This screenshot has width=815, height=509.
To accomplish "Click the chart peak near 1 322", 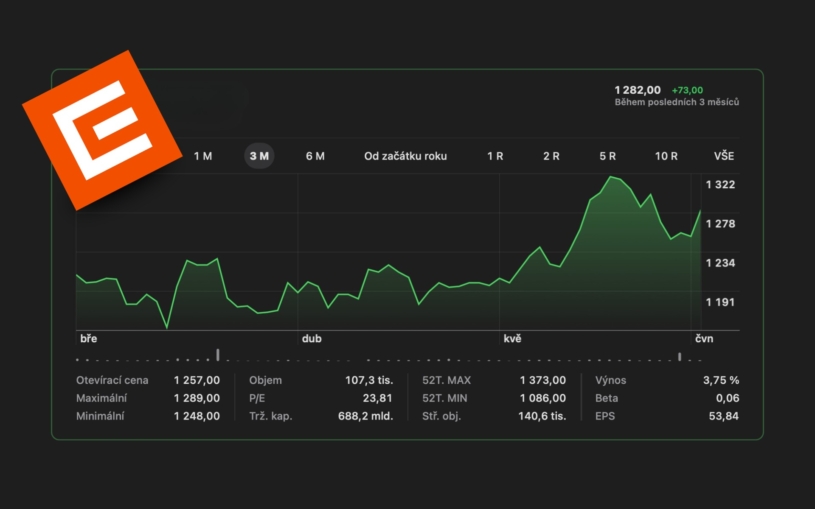I will (611, 177).
